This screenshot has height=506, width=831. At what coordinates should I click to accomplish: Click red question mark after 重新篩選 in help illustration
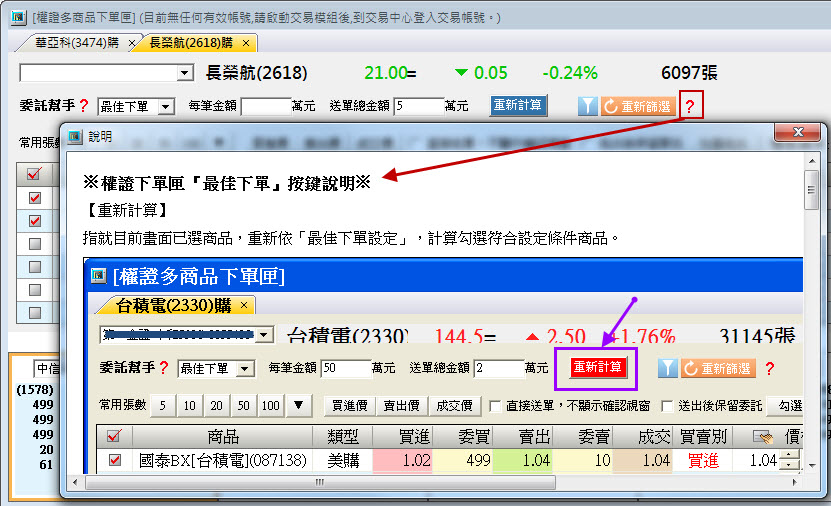[770, 368]
